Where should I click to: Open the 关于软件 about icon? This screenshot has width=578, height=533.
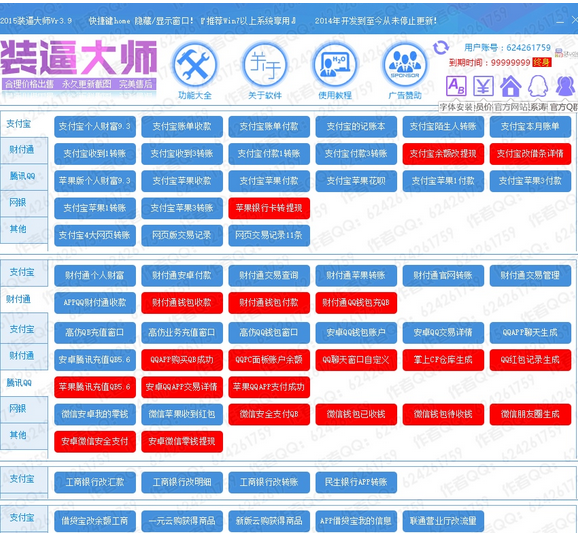pos(265,65)
